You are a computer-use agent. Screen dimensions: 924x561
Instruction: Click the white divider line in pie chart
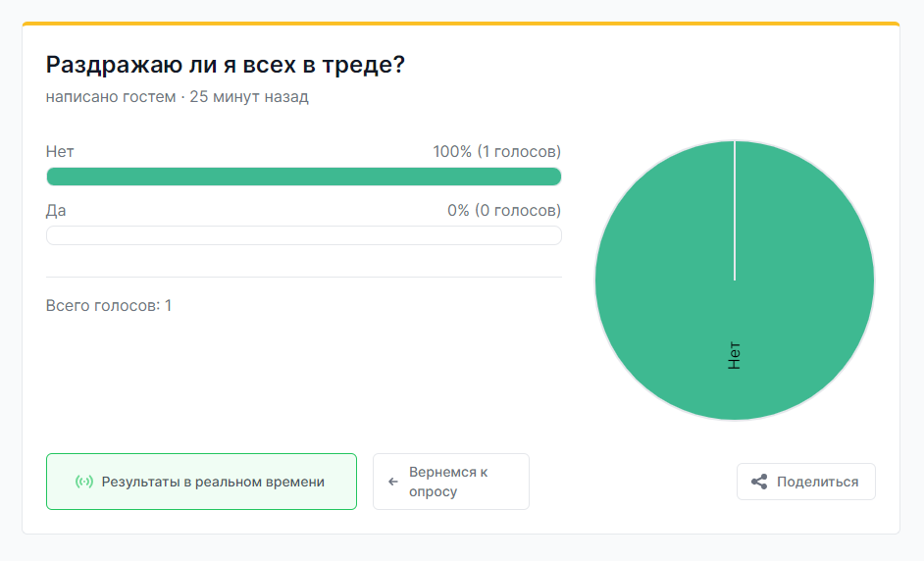[735, 210]
